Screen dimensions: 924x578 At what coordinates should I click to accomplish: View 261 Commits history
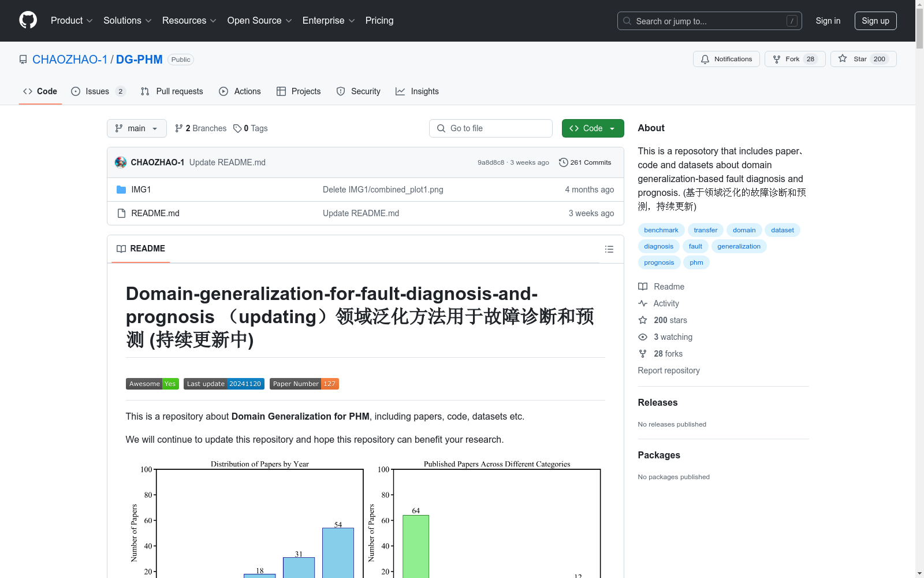pos(585,162)
